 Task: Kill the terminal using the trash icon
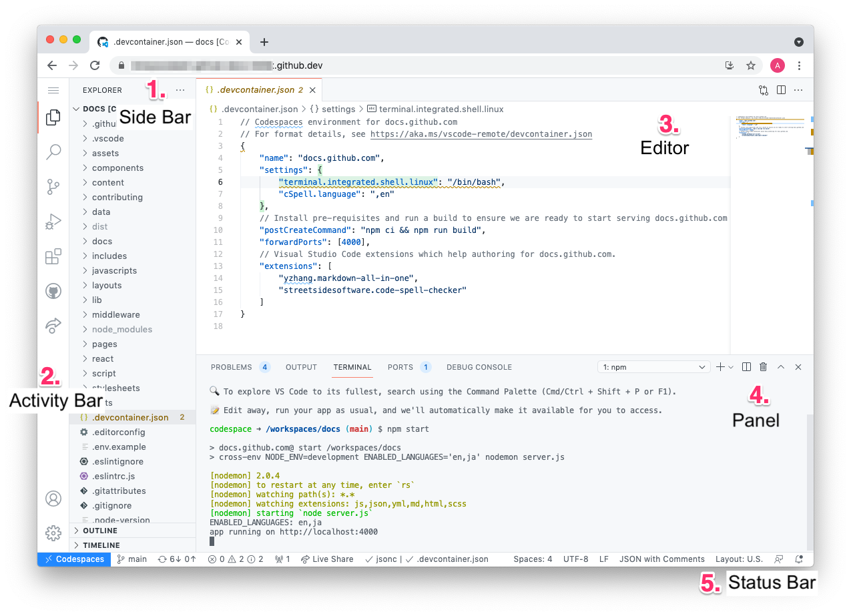(763, 366)
